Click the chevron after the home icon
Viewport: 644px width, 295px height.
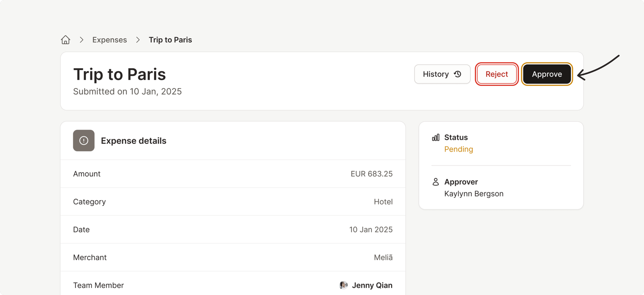81,40
